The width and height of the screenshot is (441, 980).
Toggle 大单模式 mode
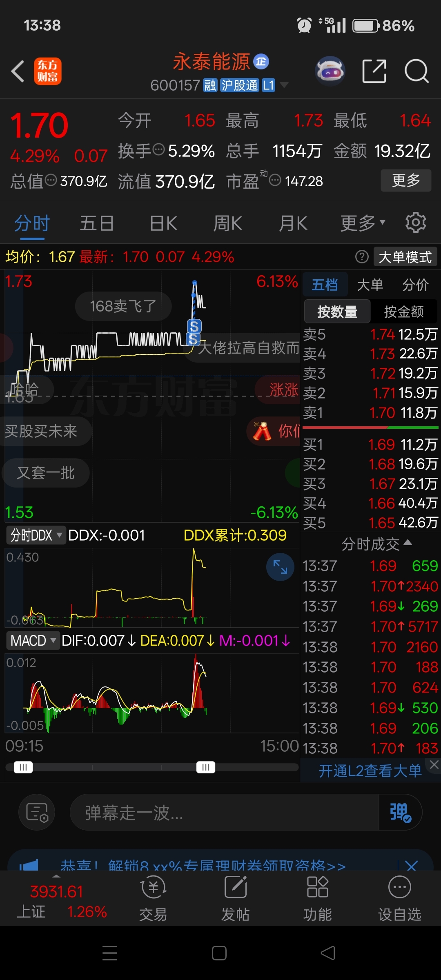coord(405,257)
